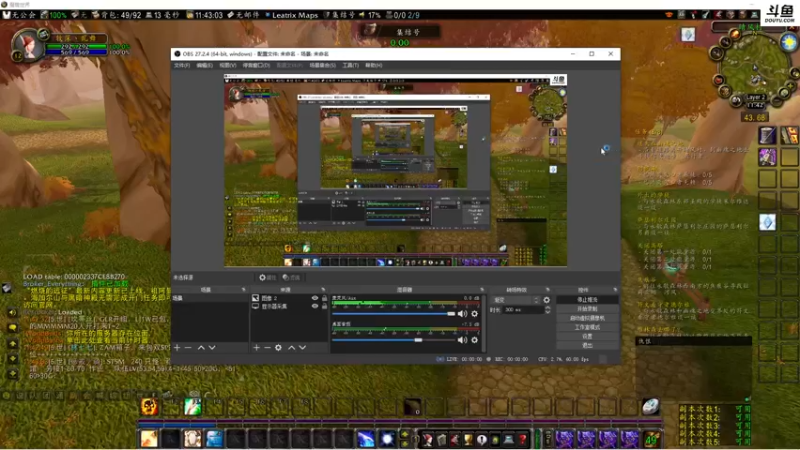
Task: Open the 文件(F) menu in OBS
Action: point(182,65)
